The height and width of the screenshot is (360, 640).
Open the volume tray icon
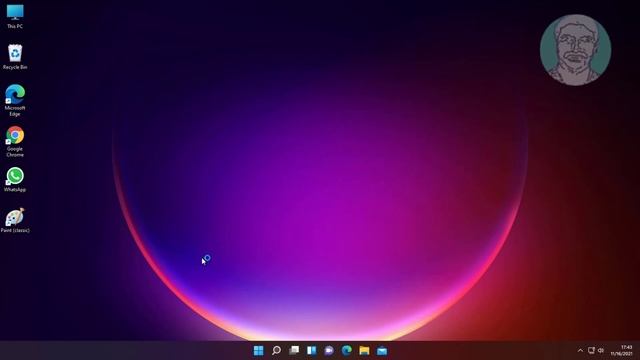(601, 350)
